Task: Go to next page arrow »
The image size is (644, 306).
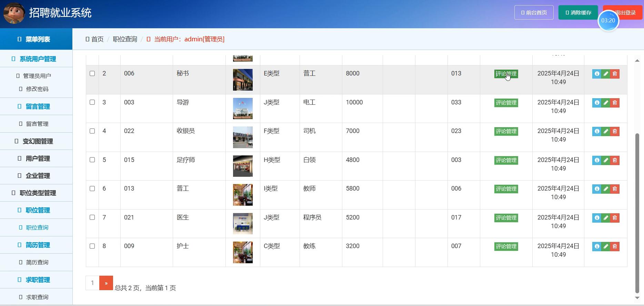Action: (x=106, y=283)
